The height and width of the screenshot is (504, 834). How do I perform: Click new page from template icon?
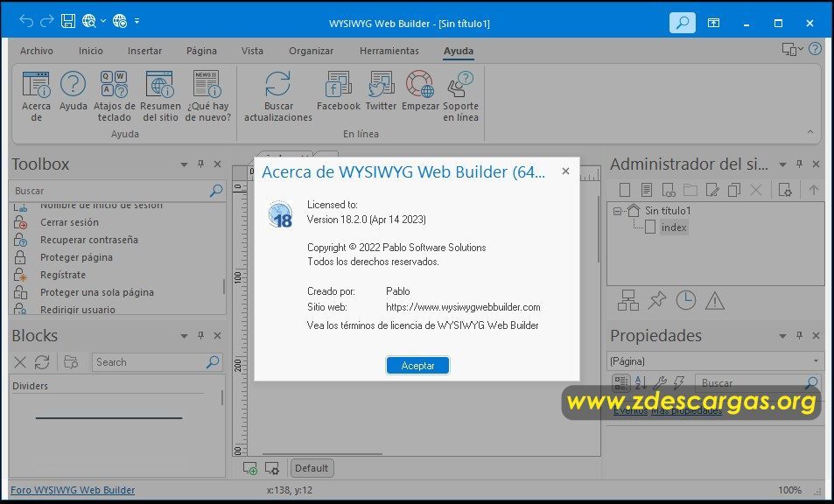click(646, 190)
